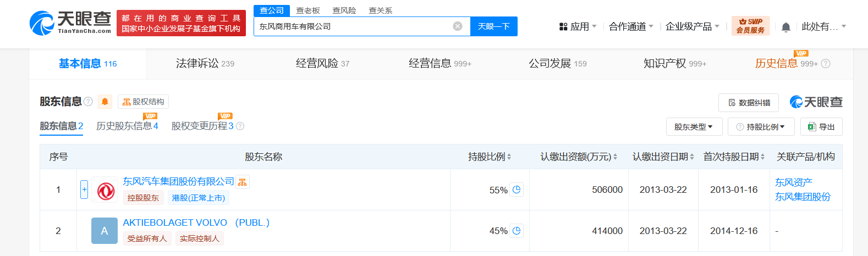Open the AKTIEBOLAGET VOLVO (PUBL.) link

196,222
